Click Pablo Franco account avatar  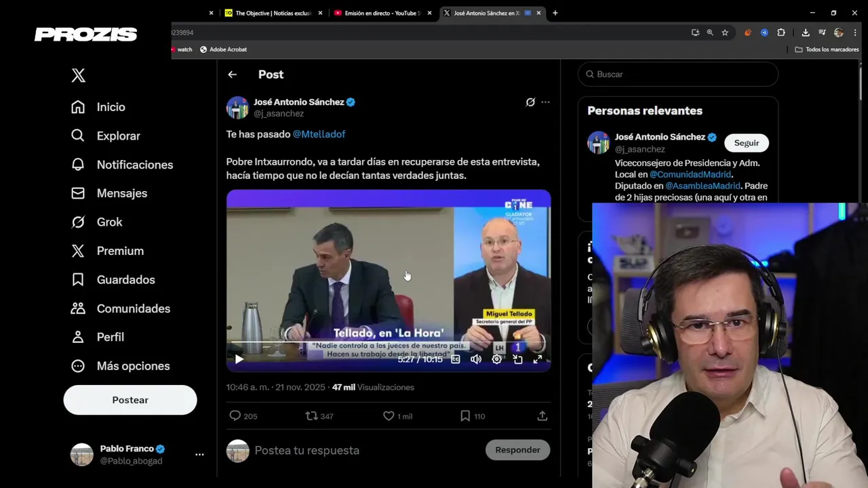point(82,455)
